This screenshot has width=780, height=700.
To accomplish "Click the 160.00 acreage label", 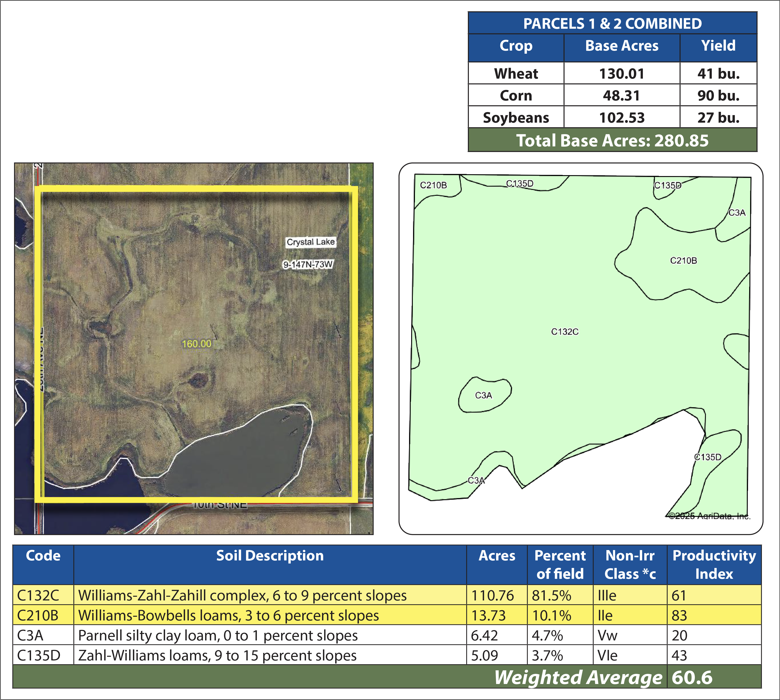I will point(196,343).
